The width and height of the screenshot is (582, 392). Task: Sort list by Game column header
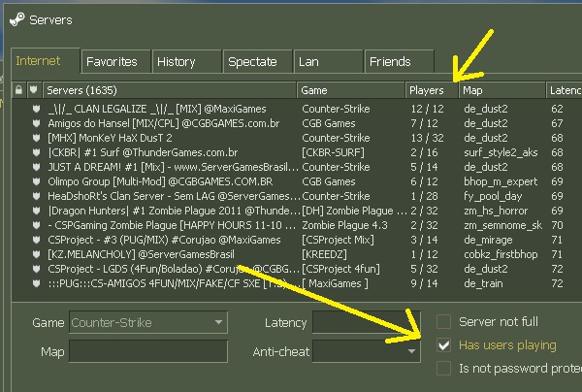tap(351, 90)
